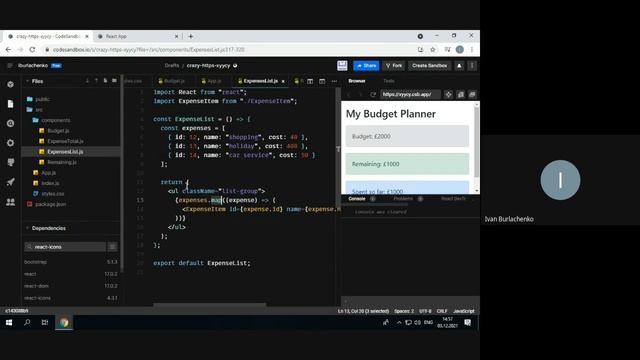
Task: Open the Console tab
Action: point(357,199)
